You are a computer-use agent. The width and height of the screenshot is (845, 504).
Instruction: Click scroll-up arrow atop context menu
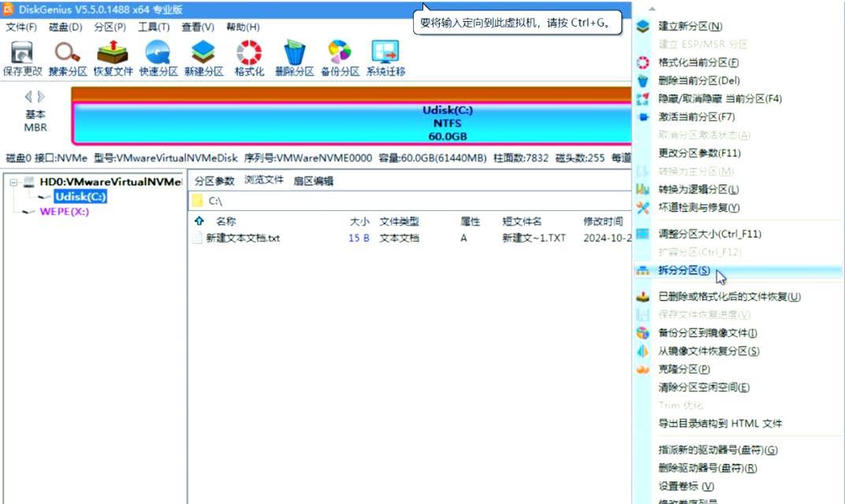(x=652, y=9)
